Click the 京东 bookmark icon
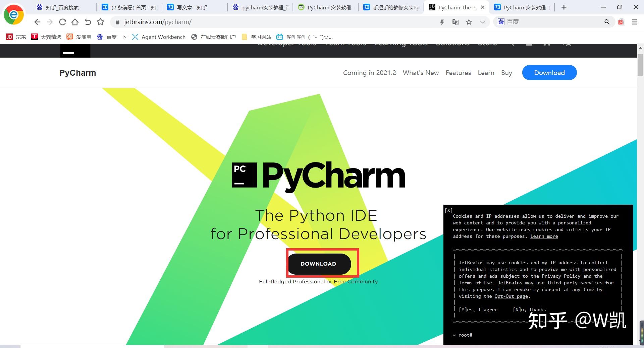 [x=10, y=37]
